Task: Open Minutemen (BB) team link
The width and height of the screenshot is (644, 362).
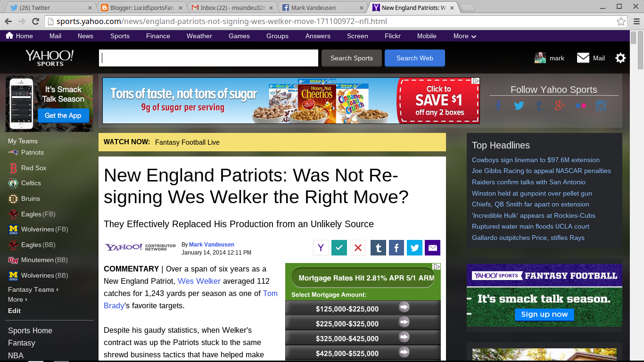Action: tap(44, 260)
